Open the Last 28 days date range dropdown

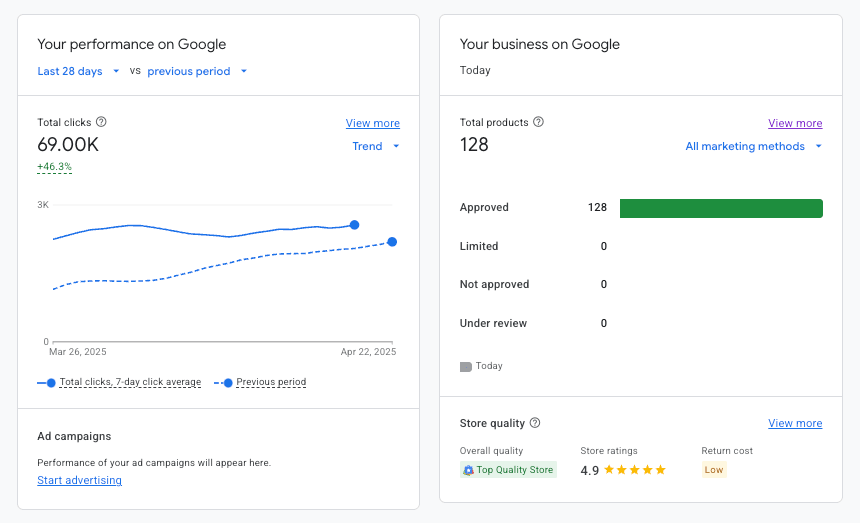point(78,71)
